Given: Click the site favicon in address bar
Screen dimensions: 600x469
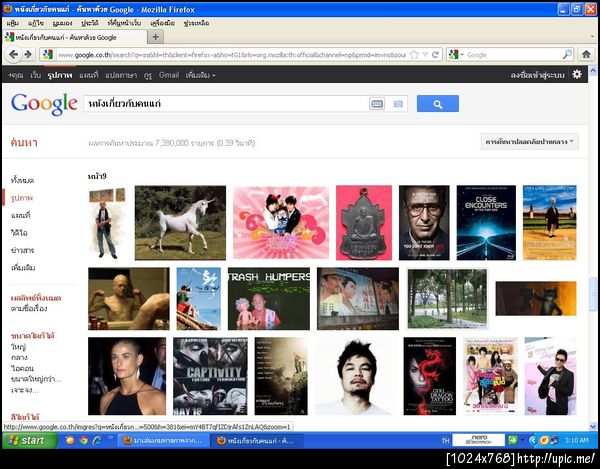Looking at the screenshot, I should (48, 55).
